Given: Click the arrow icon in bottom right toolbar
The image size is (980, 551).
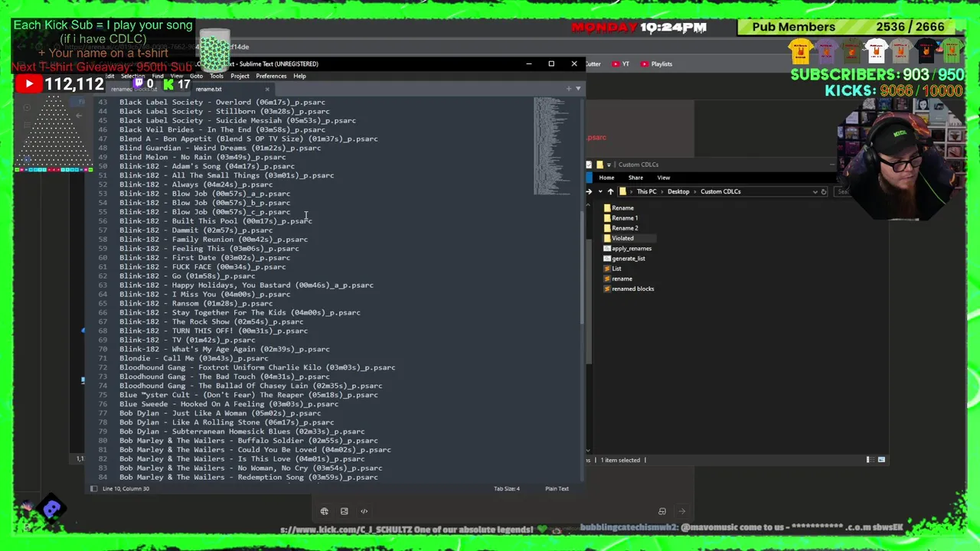Looking at the screenshot, I should 681,511.
